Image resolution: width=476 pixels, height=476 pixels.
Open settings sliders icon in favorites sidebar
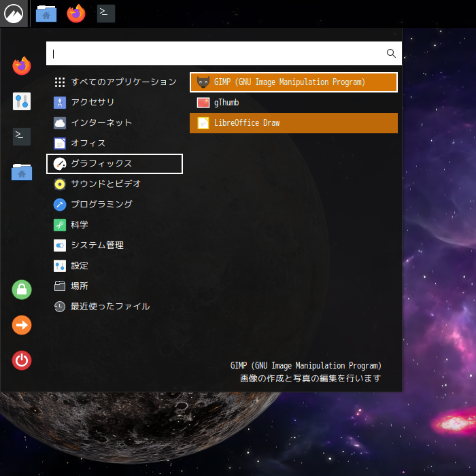(x=22, y=101)
